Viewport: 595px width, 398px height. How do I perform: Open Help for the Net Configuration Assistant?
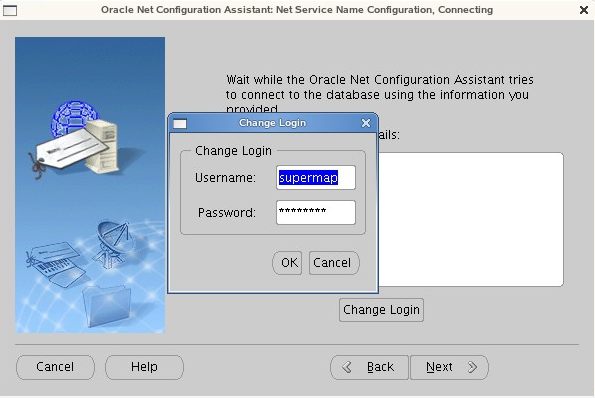click(144, 367)
